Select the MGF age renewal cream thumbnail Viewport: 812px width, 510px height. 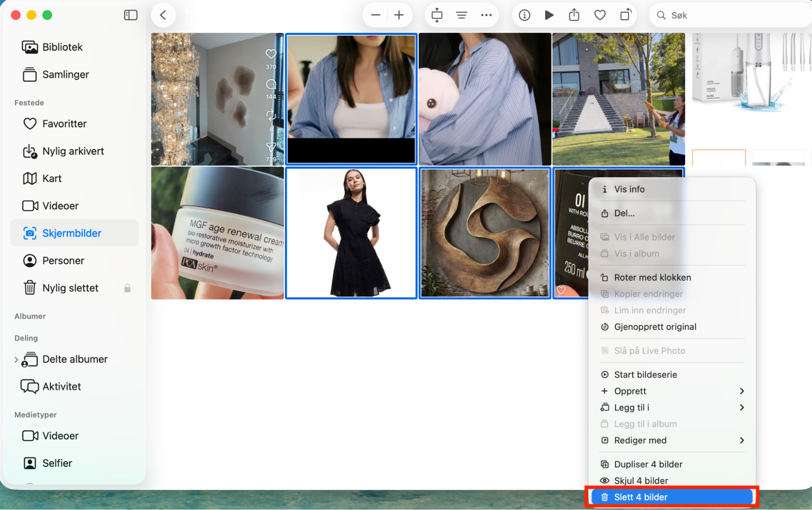click(217, 233)
